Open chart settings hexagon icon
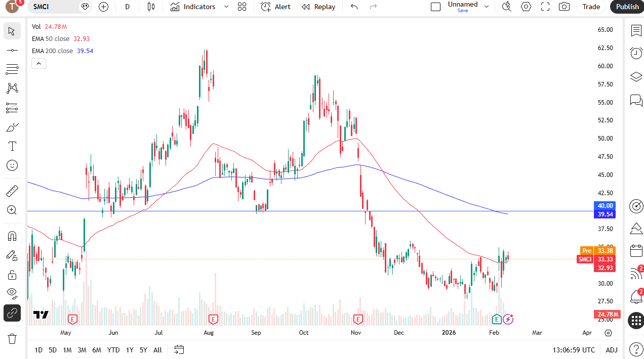The height and width of the screenshot is (359, 644). coord(526,7)
